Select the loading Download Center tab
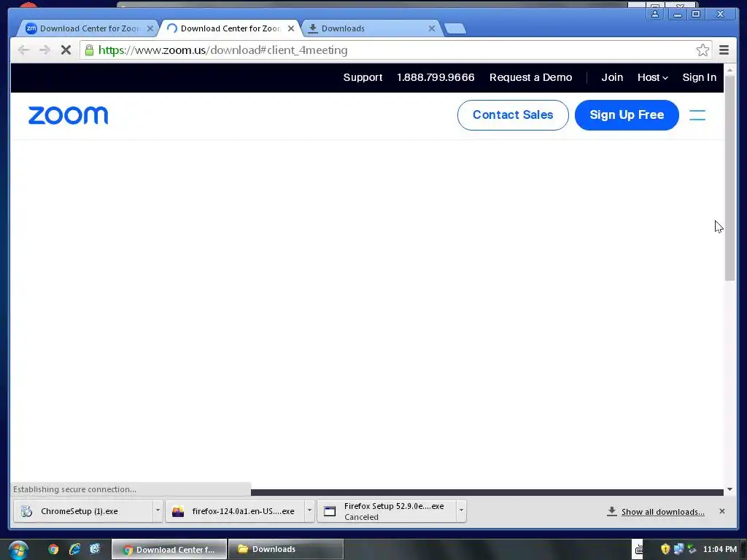This screenshot has height=560, width=747. 230,28
